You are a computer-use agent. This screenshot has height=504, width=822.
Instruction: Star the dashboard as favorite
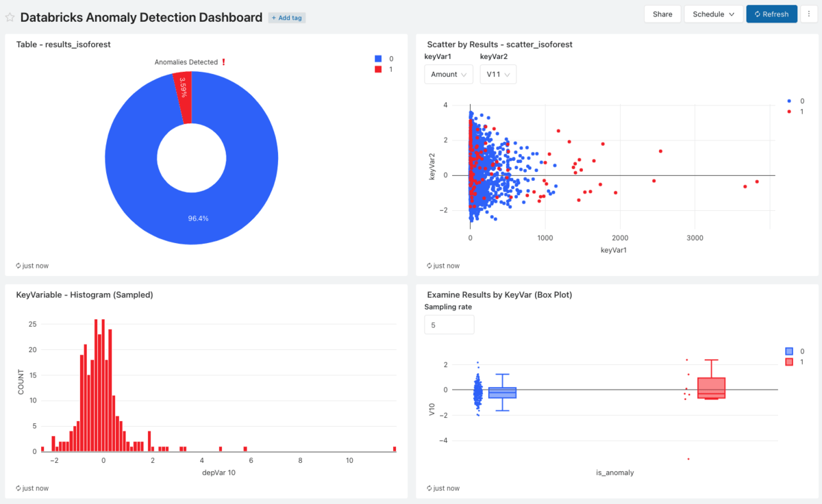10,18
